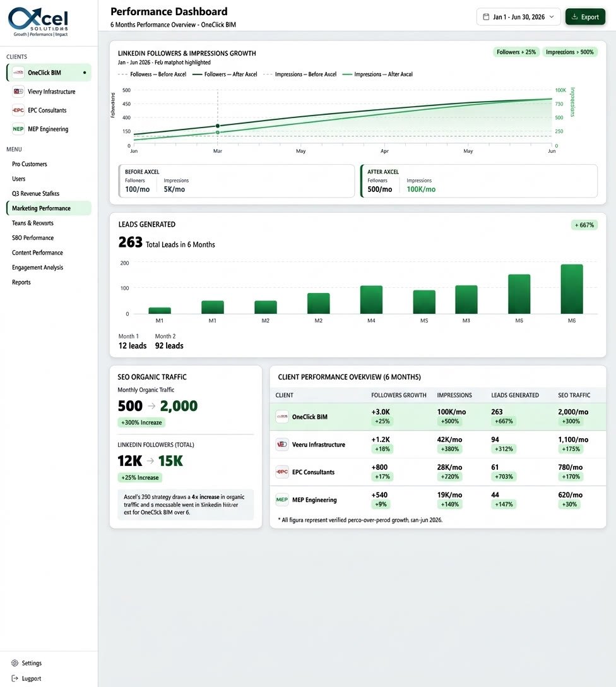Click the calendar icon in date picker
Screen dimensions: 616x687
tap(486, 17)
